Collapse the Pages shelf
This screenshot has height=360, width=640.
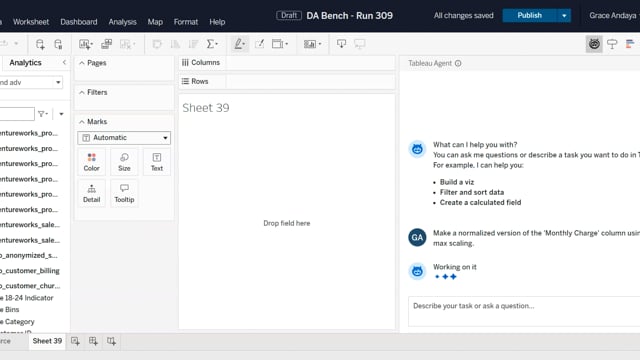[82, 63]
